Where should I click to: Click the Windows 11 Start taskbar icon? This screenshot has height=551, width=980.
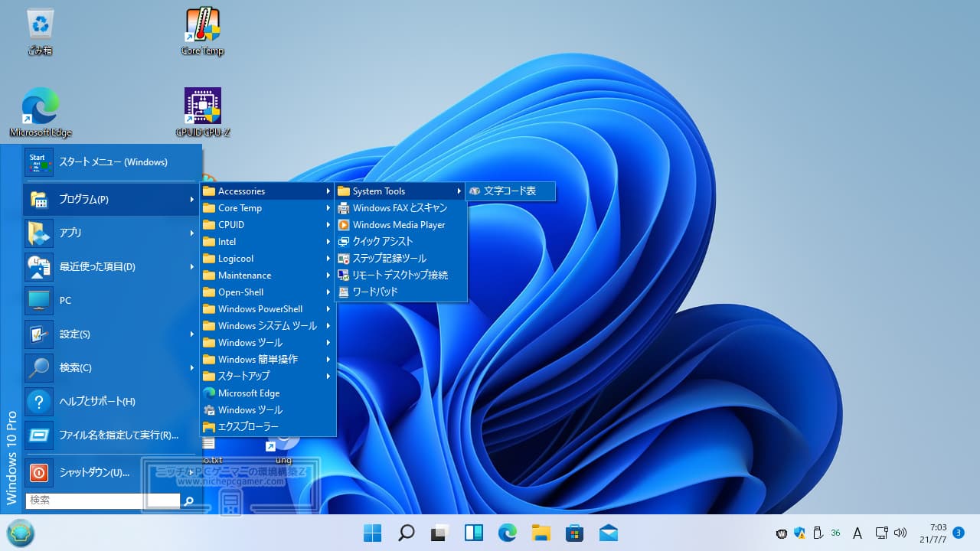373,533
